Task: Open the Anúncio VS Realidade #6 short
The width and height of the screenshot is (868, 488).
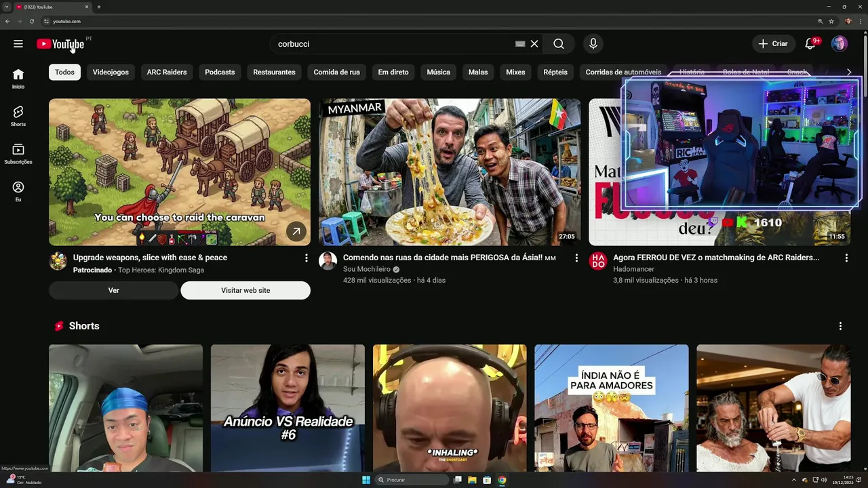Action: tap(288, 408)
